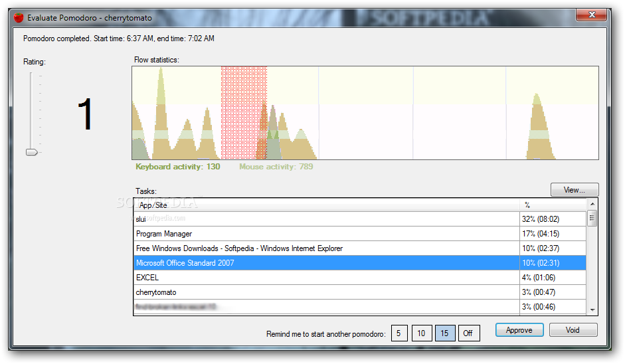Click the large rating number 1

pyautogui.click(x=84, y=114)
